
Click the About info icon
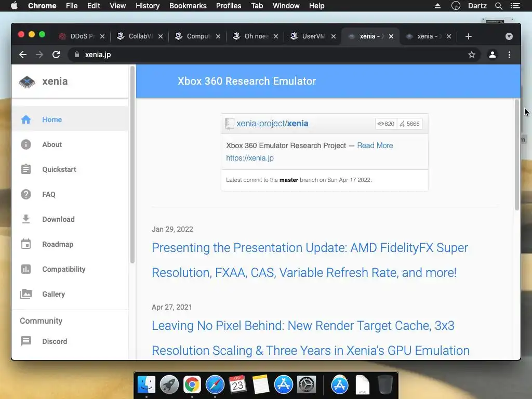[x=26, y=144]
